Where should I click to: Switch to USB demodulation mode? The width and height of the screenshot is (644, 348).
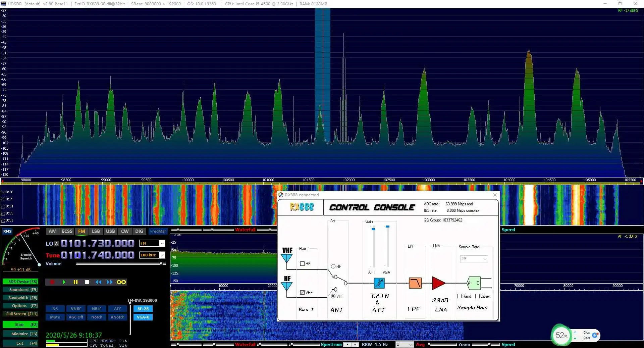[110, 231]
